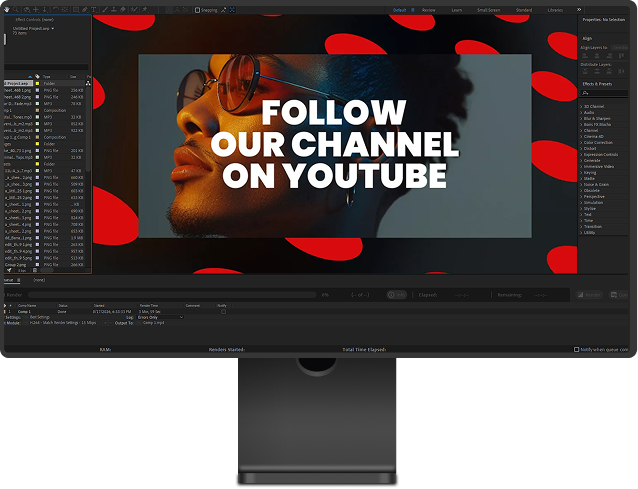The width and height of the screenshot is (638, 489).
Task: Select the Brush tool
Action: click(105, 10)
